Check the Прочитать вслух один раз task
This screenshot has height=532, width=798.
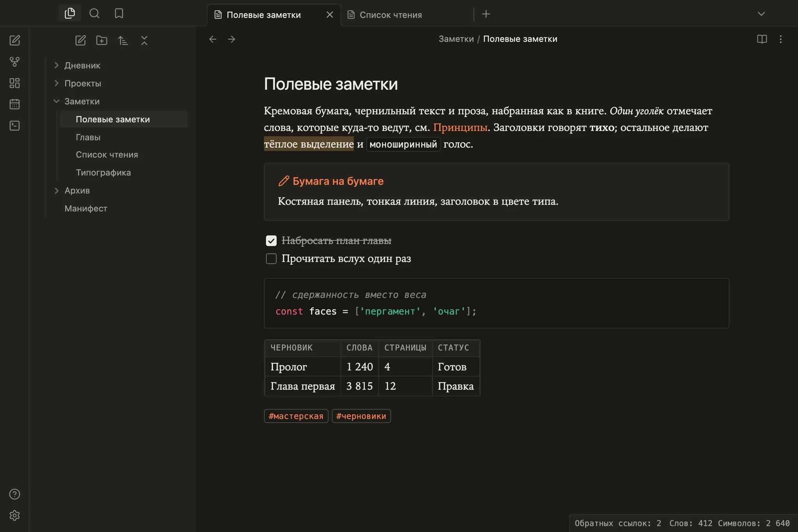pyautogui.click(x=271, y=258)
